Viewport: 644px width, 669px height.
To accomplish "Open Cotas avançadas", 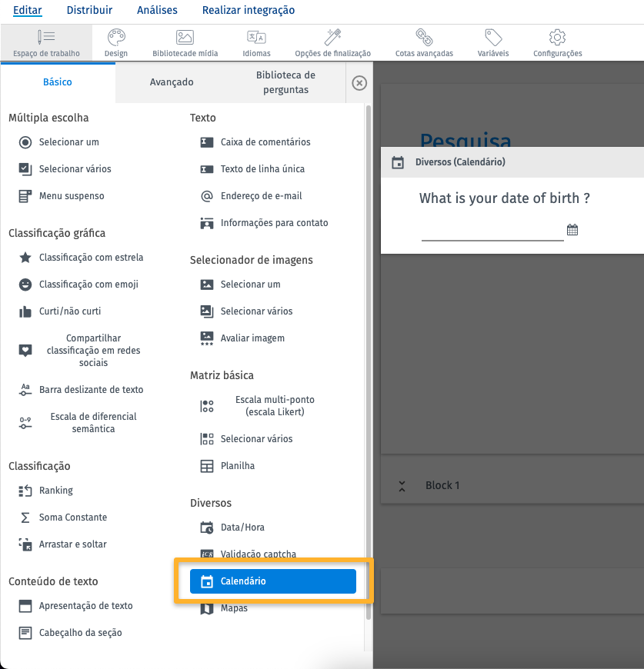I will (423, 42).
